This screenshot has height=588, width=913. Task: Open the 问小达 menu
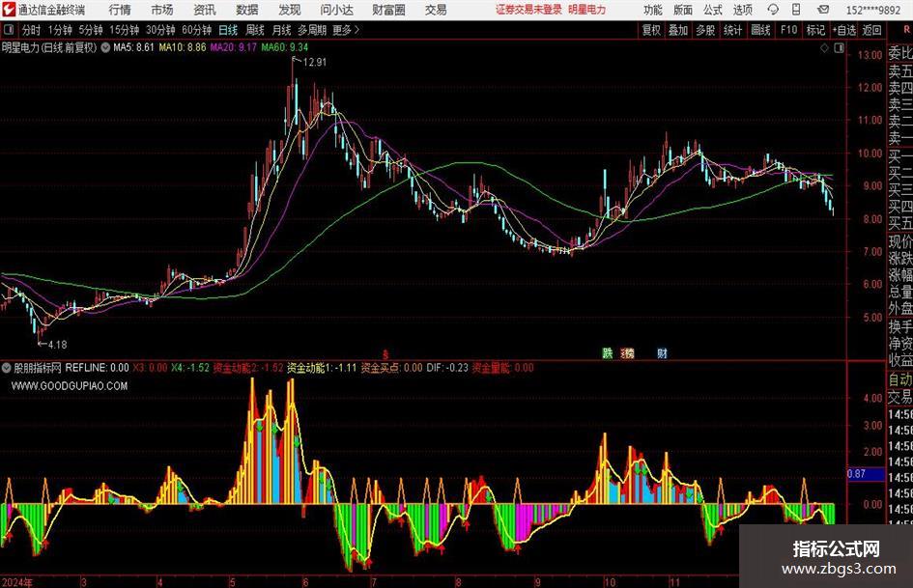pos(336,10)
